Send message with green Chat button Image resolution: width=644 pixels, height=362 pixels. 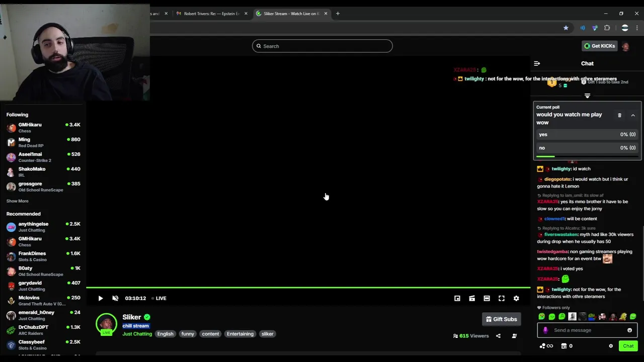pyautogui.click(x=628, y=346)
